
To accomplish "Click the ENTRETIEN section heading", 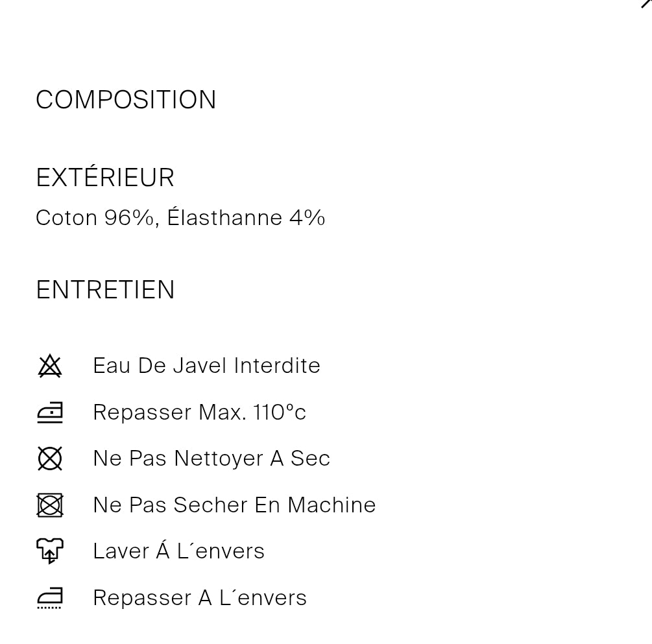I will click(x=105, y=290).
